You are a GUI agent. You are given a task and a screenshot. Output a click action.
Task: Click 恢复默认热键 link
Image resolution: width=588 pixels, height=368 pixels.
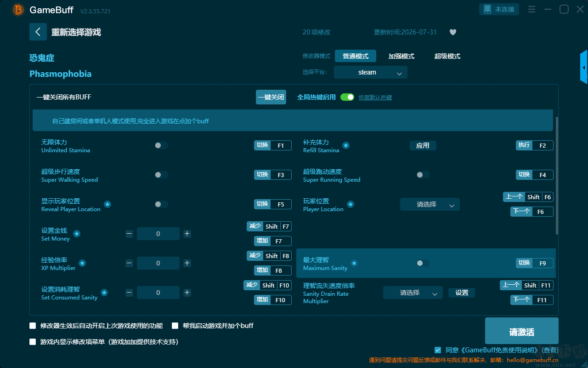[375, 98]
